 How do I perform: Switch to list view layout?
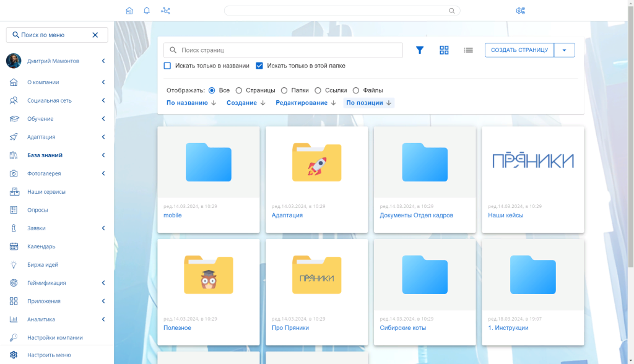pyautogui.click(x=469, y=50)
